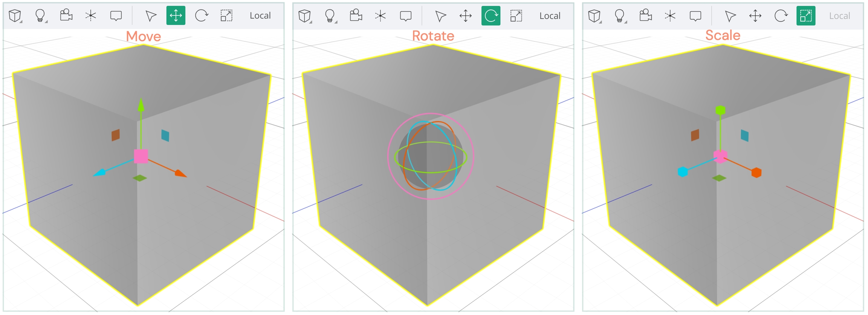868x315 pixels.
Task: Select the active Rotate tool in the Rotate panel
Action: [491, 16]
